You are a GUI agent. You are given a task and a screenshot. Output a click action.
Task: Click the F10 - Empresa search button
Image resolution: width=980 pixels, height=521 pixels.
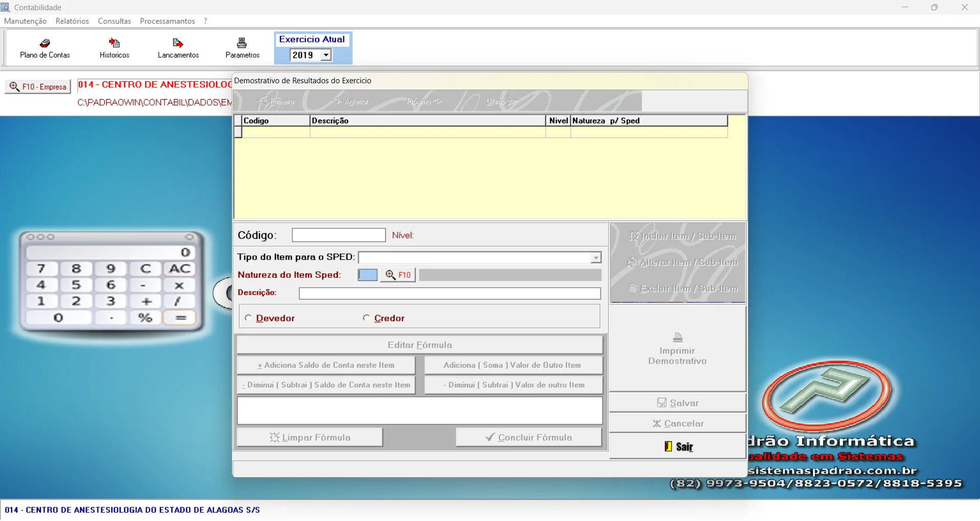(38, 87)
